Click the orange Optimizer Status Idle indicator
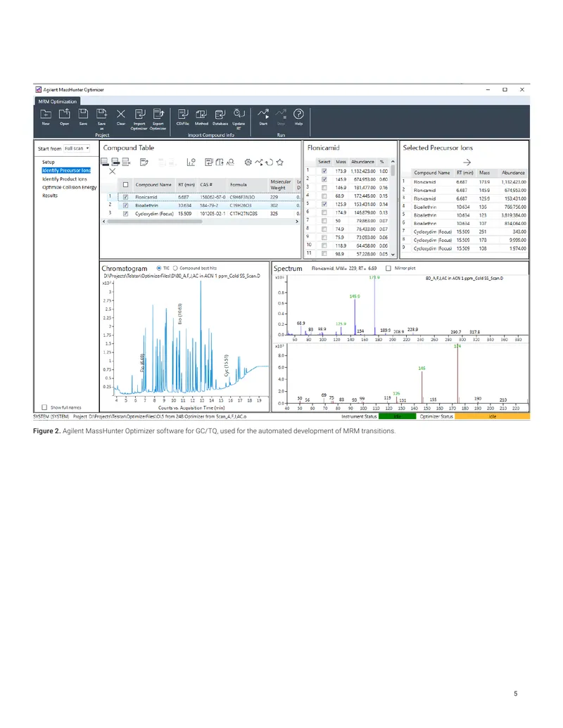The height and width of the screenshot is (728, 563). (493, 416)
